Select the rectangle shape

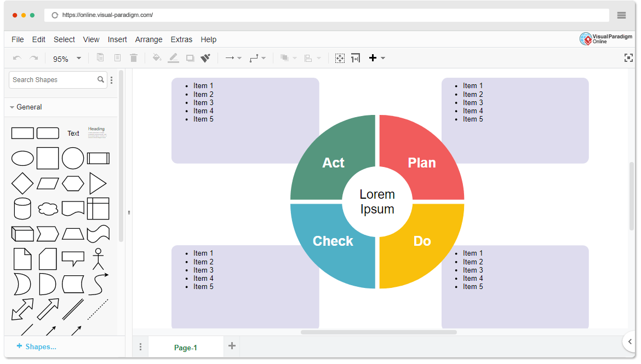(x=22, y=133)
